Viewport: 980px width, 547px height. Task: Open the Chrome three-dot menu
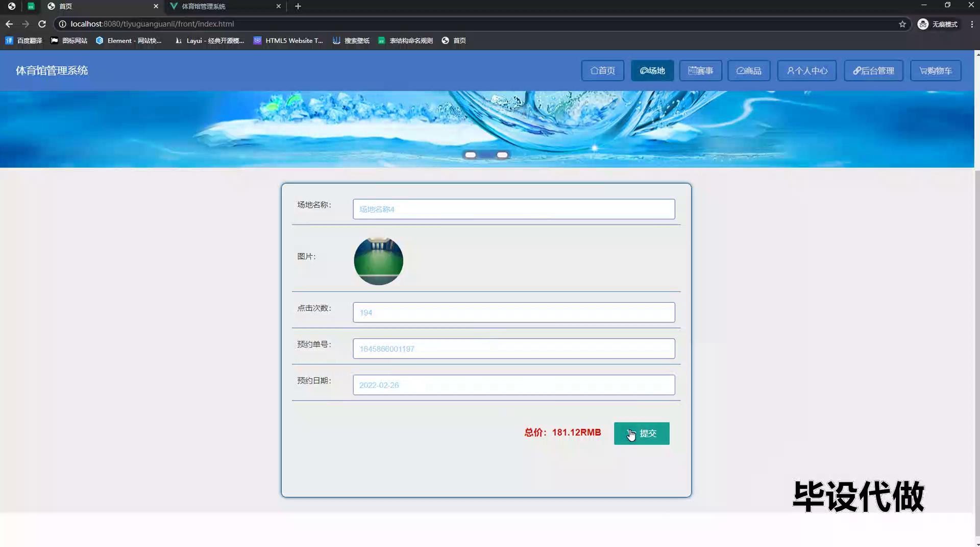click(971, 24)
